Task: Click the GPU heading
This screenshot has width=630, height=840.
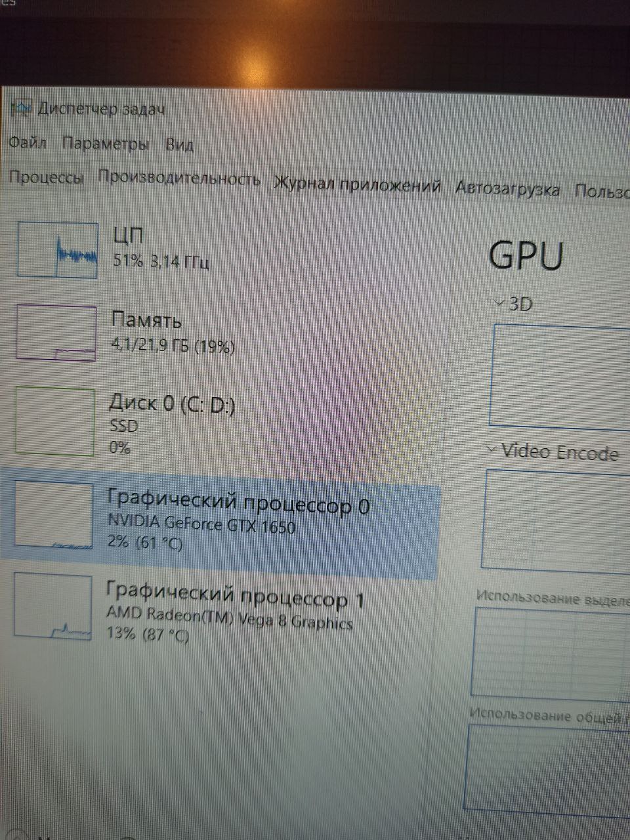Action: coord(526,256)
